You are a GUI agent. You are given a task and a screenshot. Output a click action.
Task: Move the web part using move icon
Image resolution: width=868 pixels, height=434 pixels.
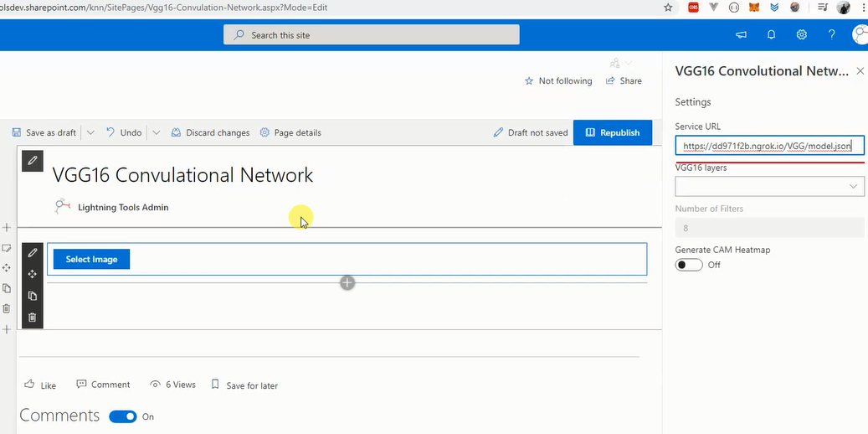pos(32,274)
